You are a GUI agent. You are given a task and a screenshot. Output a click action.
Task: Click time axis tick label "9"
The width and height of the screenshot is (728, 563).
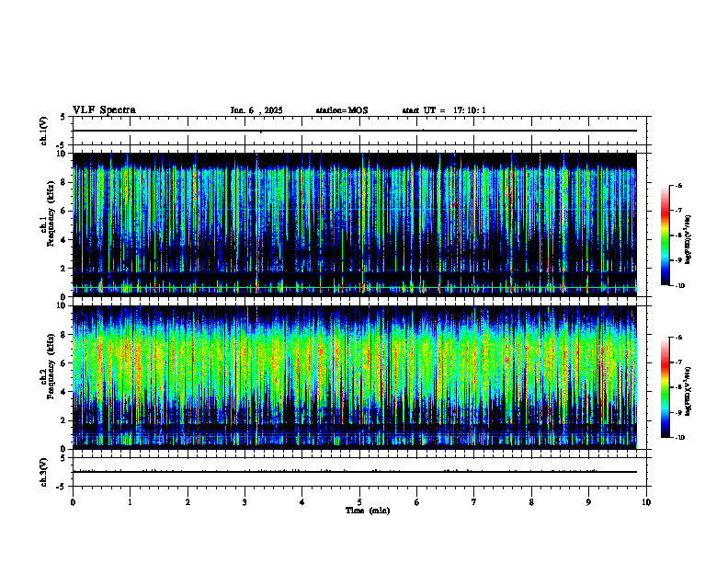[x=588, y=502]
